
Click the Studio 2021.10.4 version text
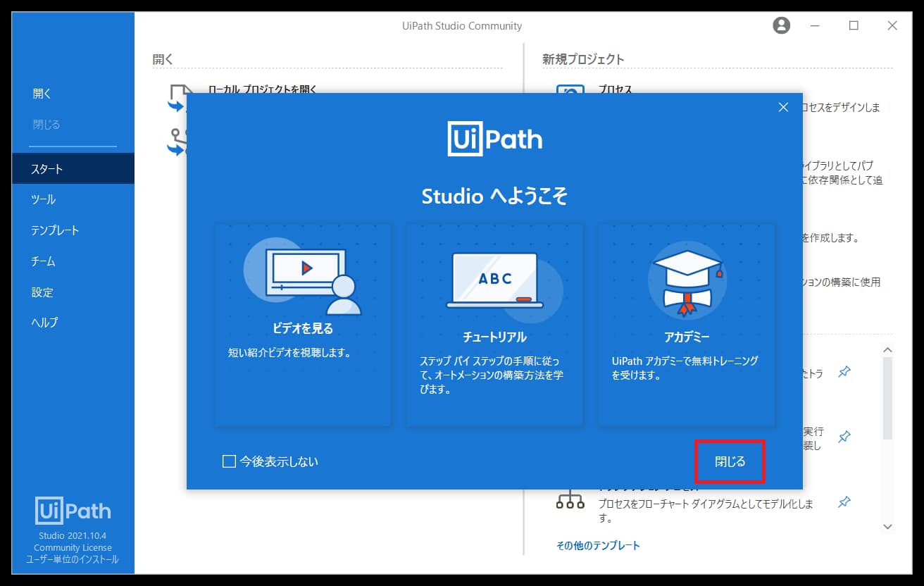pyautogui.click(x=73, y=536)
